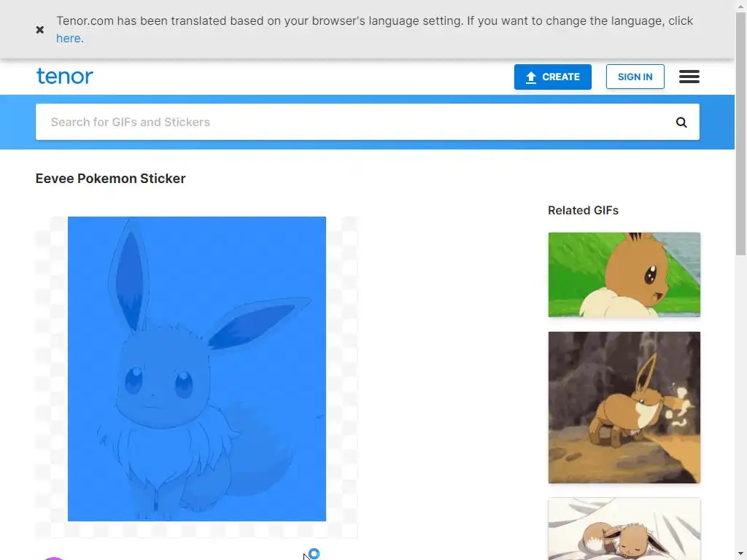The image size is (747, 560).
Task: Click the CREATE upload button
Action: click(553, 77)
